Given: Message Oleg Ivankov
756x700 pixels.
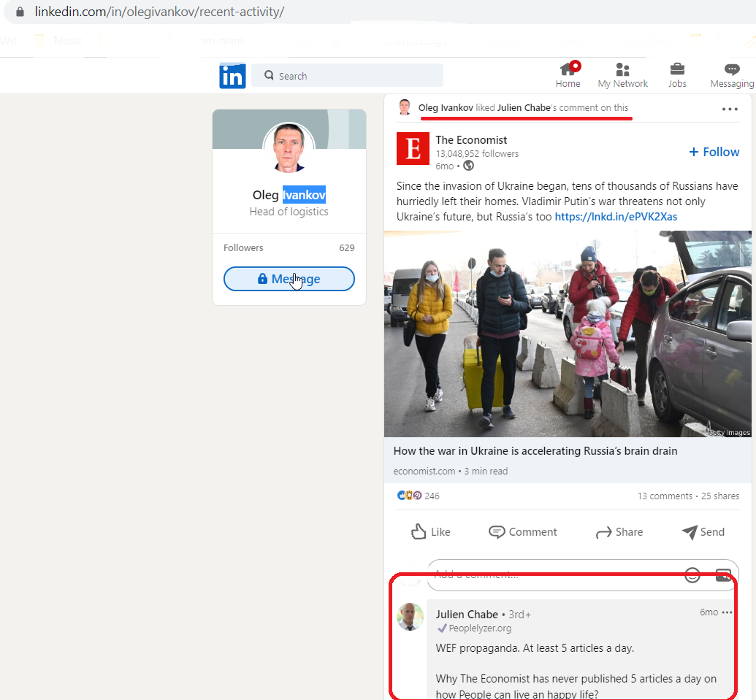Looking at the screenshot, I should [x=289, y=279].
